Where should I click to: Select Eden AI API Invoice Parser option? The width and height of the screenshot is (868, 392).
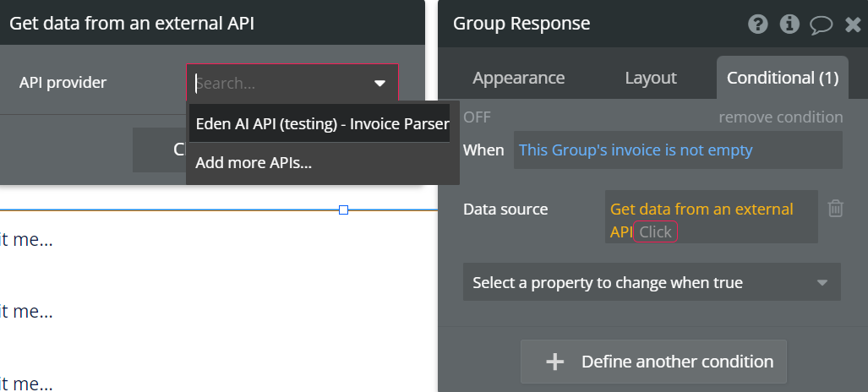[322, 123]
